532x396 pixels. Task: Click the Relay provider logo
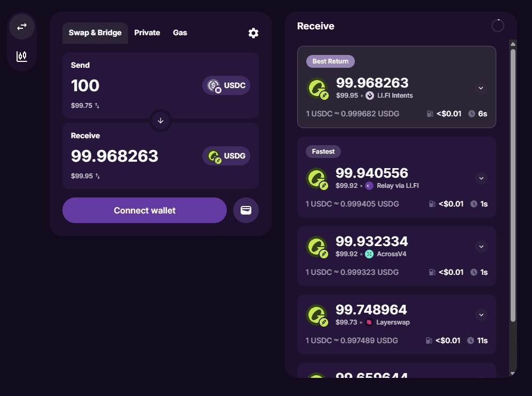coord(369,186)
